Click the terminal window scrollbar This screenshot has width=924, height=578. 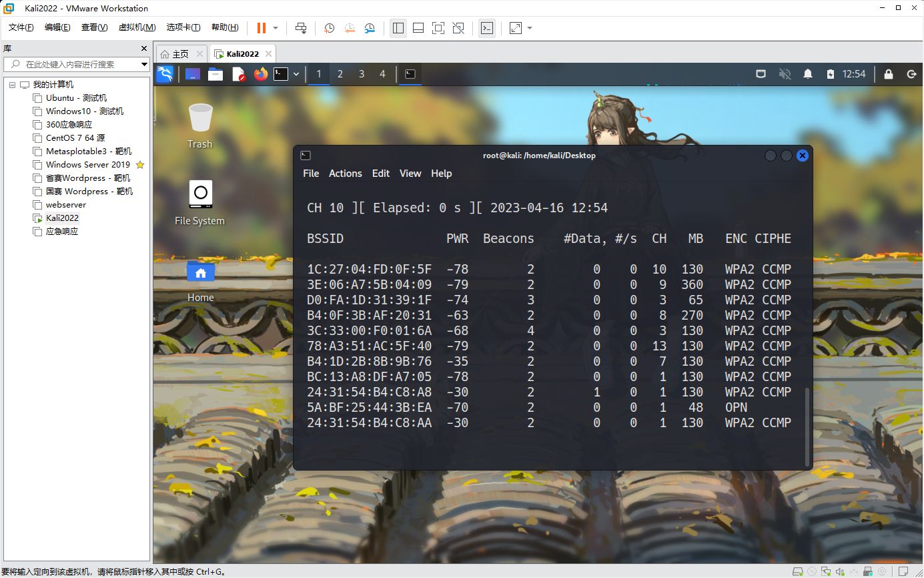[x=807, y=426]
